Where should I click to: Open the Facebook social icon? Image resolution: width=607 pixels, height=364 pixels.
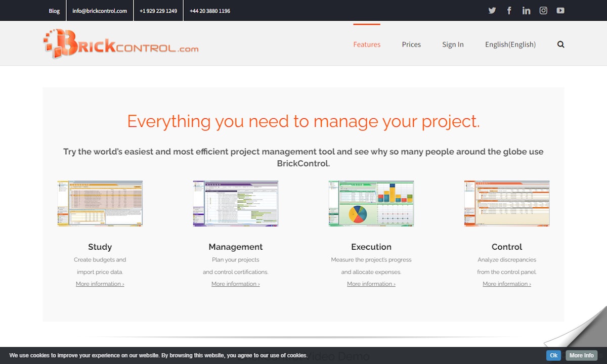pyautogui.click(x=509, y=11)
